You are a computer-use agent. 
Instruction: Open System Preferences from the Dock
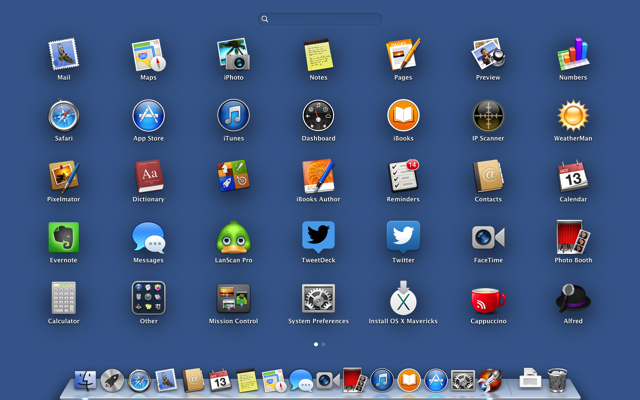point(462,380)
